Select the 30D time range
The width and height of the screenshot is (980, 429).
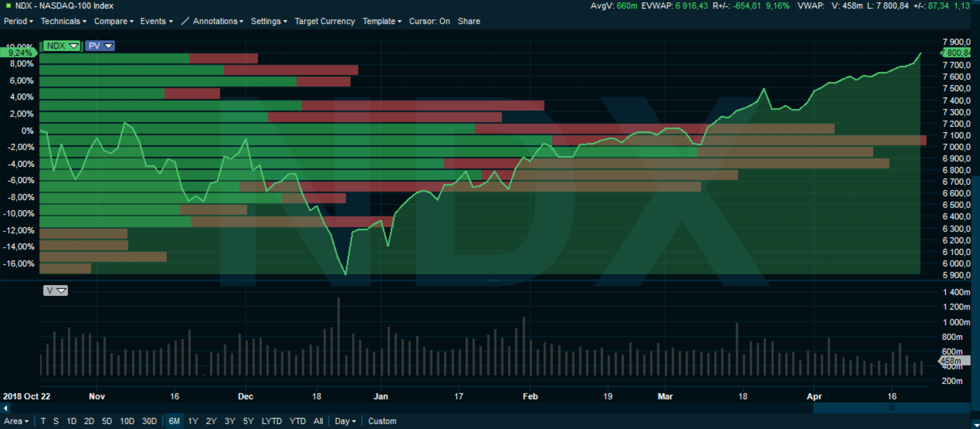click(149, 421)
